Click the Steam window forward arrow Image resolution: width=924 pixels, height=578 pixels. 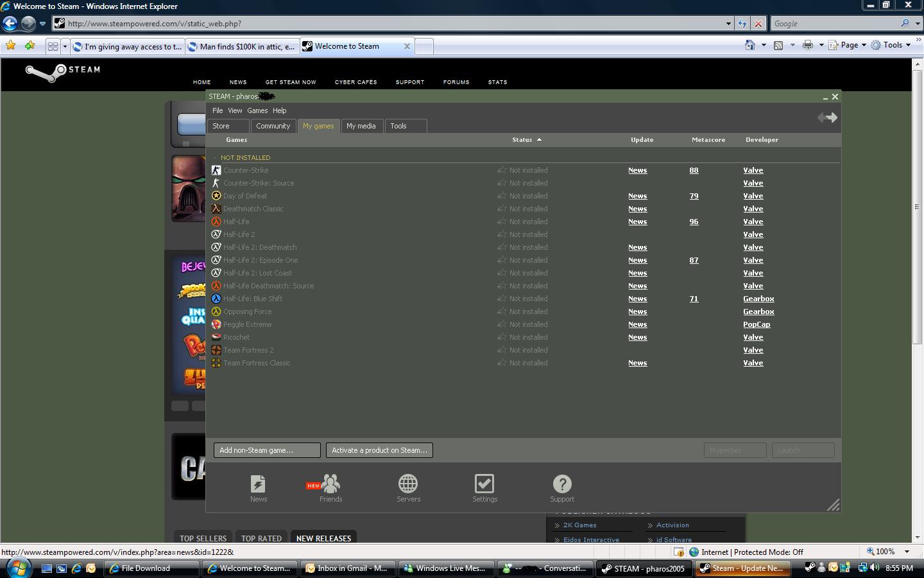point(832,118)
